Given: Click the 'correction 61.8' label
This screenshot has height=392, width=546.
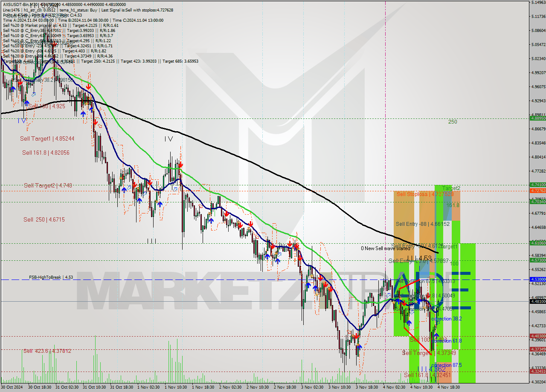Looking at the screenshot, I should [x=446, y=341].
